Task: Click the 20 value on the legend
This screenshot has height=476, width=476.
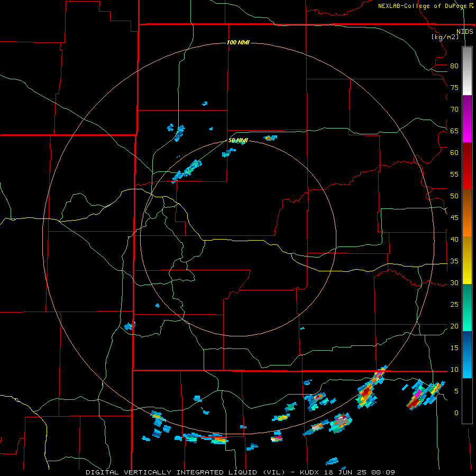Action: point(454,326)
